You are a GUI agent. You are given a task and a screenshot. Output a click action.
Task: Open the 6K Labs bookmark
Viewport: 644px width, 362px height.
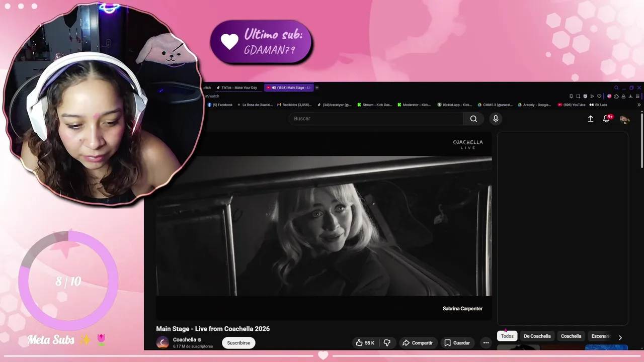tap(598, 105)
